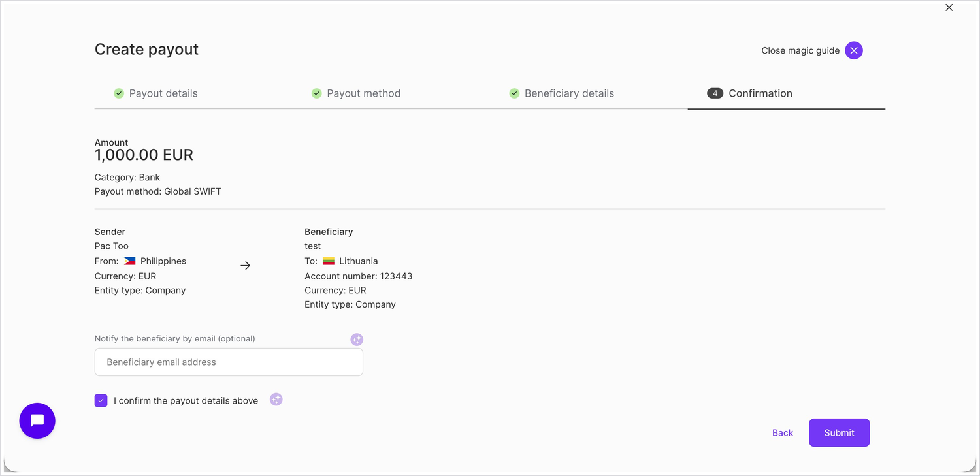Viewport: 980px width, 476px height.
Task: Click the purple close magic guide icon
Action: pyautogui.click(x=853, y=50)
